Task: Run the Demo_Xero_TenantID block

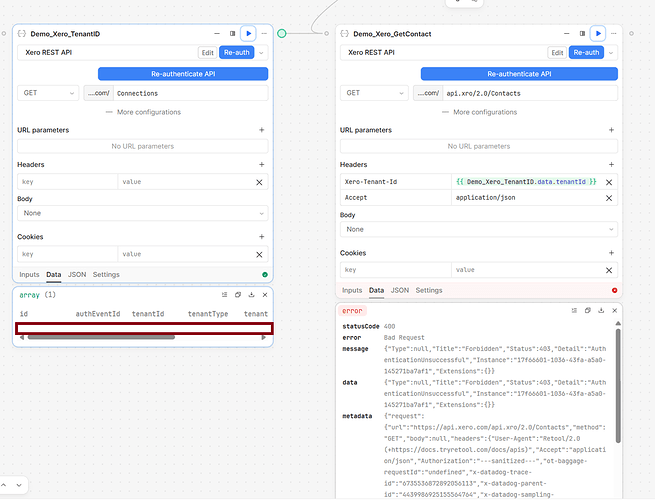Action: [x=249, y=33]
